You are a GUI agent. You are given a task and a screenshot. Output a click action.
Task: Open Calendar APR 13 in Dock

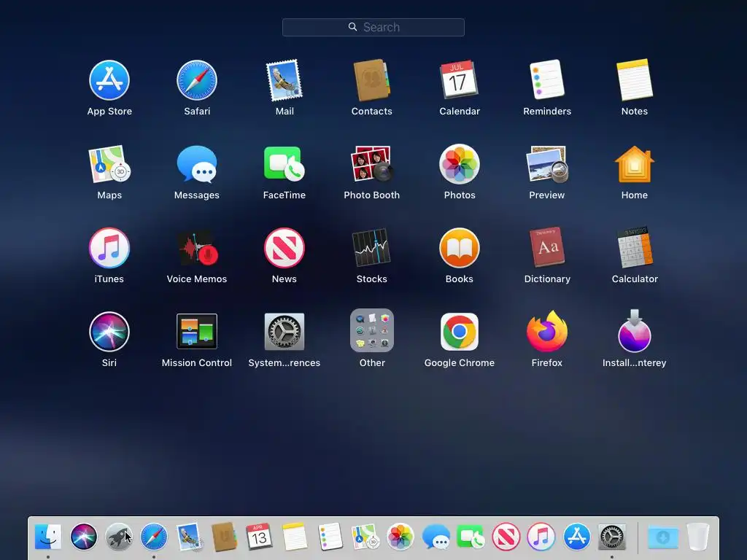tap(259, 537)
